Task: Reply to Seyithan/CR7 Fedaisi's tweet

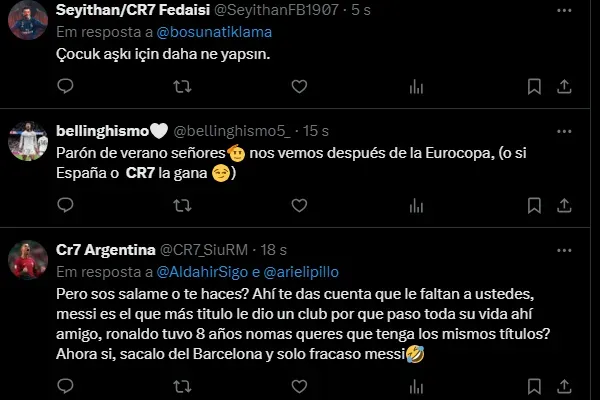Action: [65, 86]
